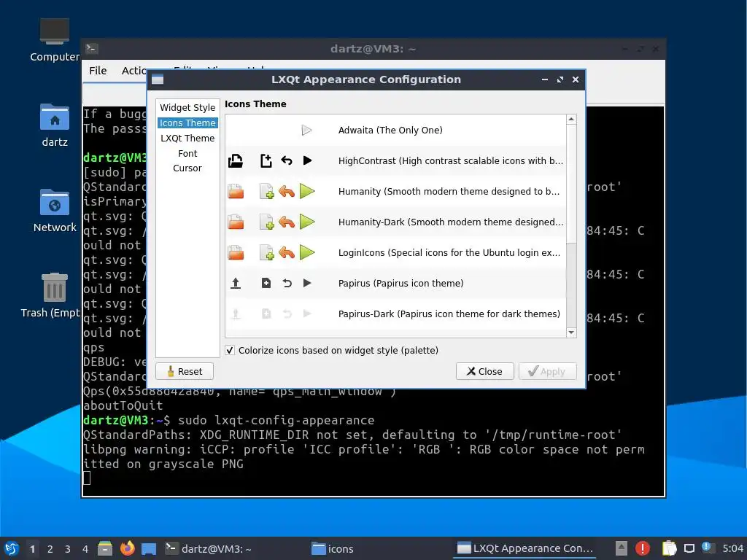Select the Papirus-Dark icon theme

pos(395,314)
